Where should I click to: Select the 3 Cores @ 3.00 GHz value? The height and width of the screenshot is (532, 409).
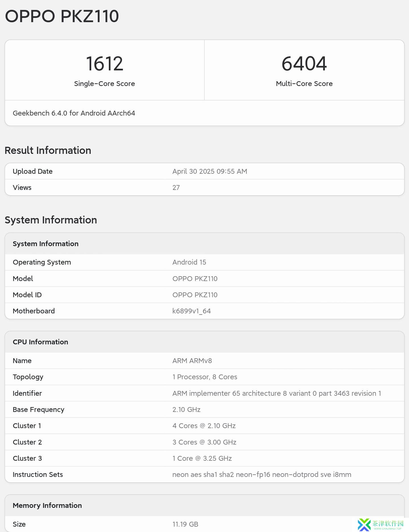pos(204,442)
